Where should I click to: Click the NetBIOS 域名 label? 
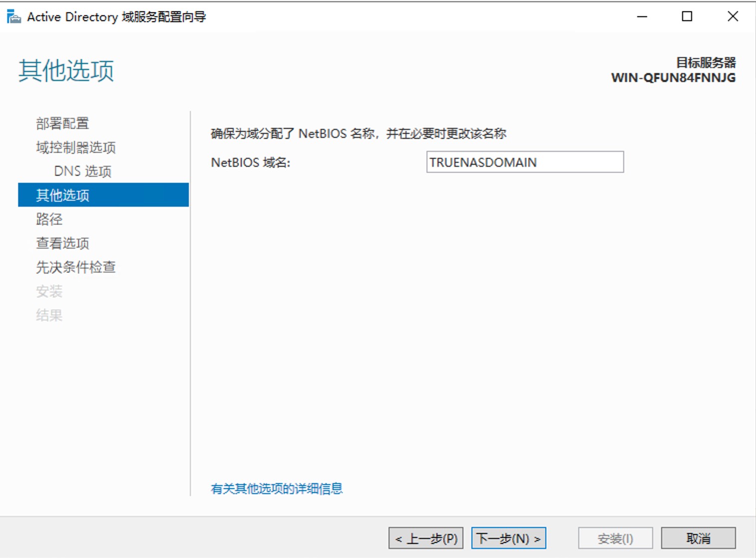pos(250,163)
